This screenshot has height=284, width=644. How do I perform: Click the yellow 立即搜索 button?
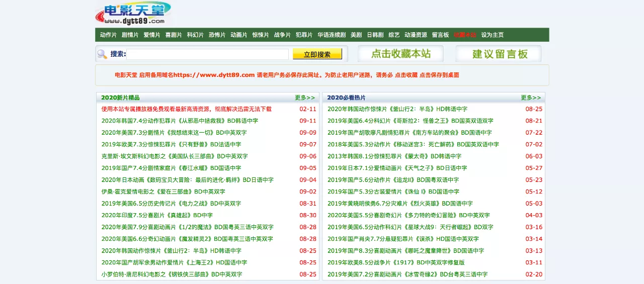tap(317, 54)
